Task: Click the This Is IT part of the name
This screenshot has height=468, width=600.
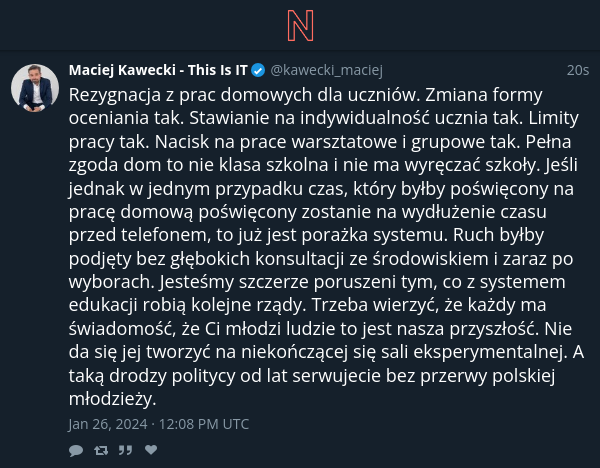Action: (x=217, y=70)
